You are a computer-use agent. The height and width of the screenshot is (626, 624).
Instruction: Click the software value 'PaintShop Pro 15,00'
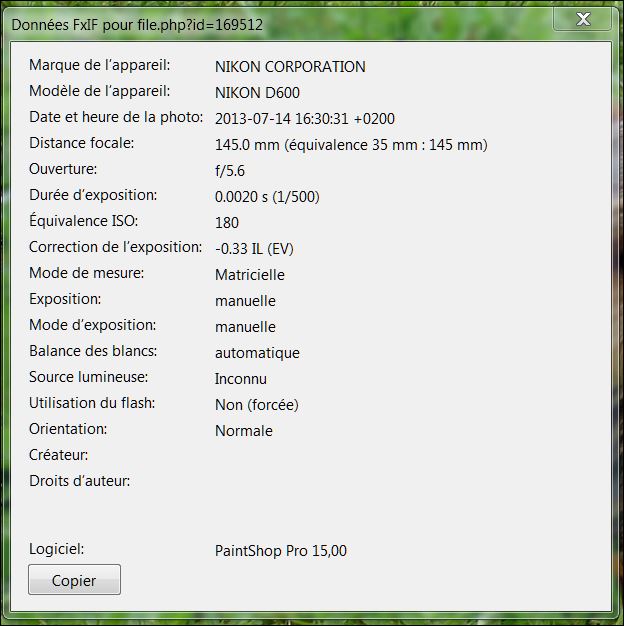[281, 551]
